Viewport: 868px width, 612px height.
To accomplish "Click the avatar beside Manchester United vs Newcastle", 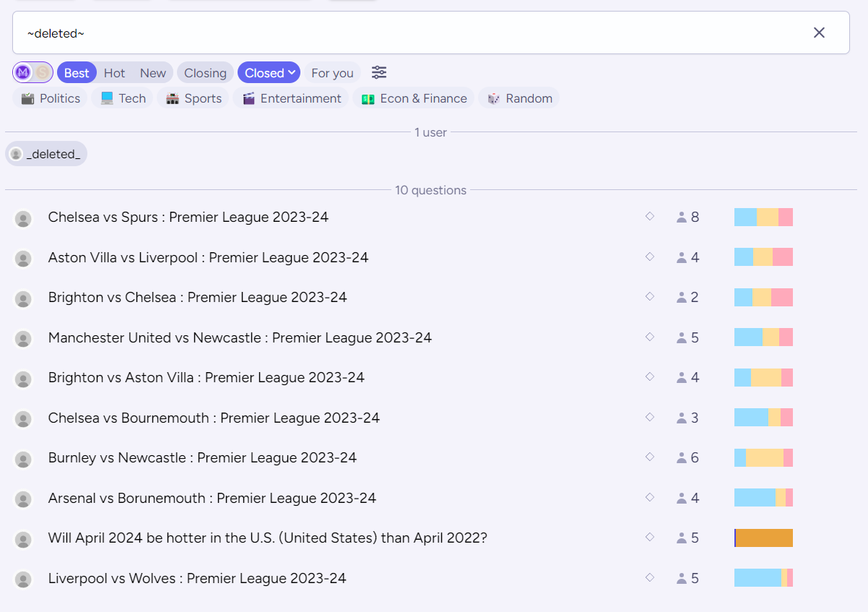I will coord(23,339).
